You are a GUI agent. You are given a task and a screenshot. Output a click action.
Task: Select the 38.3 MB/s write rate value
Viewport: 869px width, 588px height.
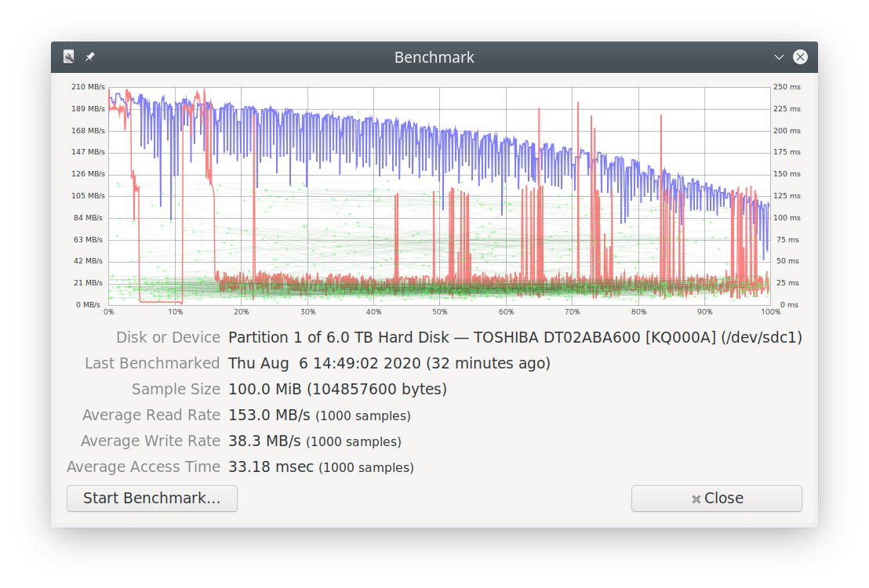264,441
